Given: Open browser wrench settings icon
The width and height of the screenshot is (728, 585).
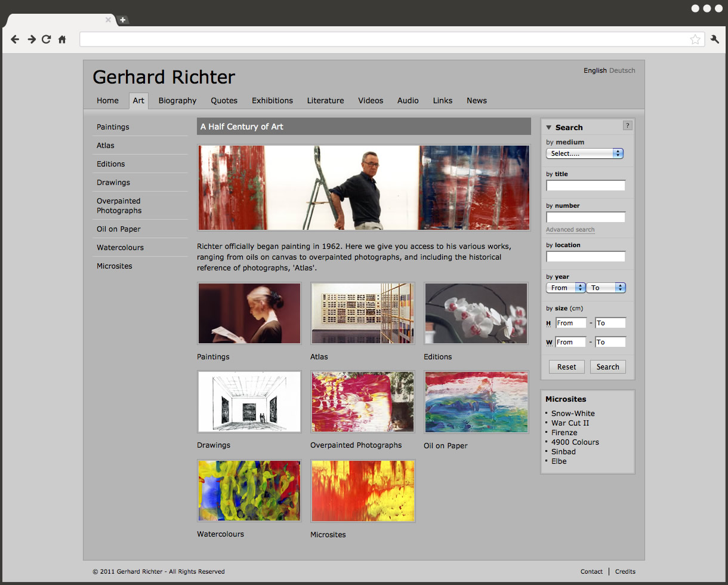Looking at the screenshot, I should click(715, 39).
